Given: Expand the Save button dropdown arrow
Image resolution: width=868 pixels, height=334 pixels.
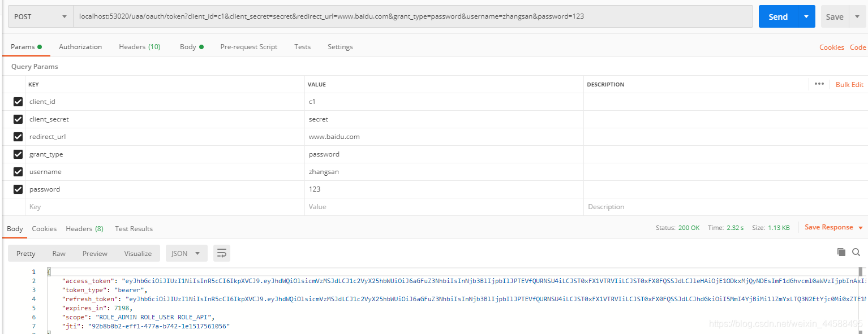Looking at the screenshot, I should 856,16.
